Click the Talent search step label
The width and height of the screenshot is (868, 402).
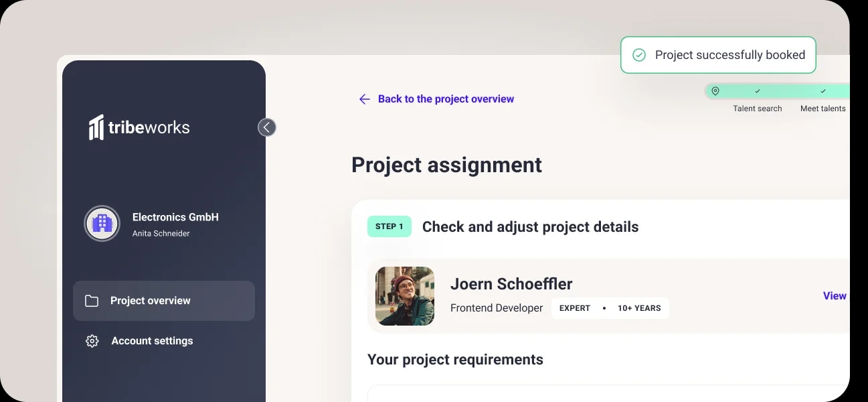pos(757,108)
